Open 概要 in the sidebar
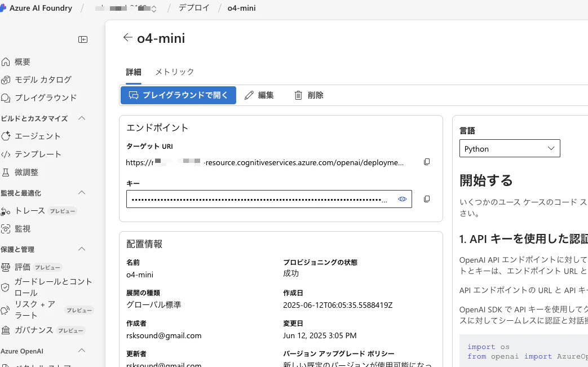Image resolution: width=588 pixels, height=367 pixels. coord(23,62)
